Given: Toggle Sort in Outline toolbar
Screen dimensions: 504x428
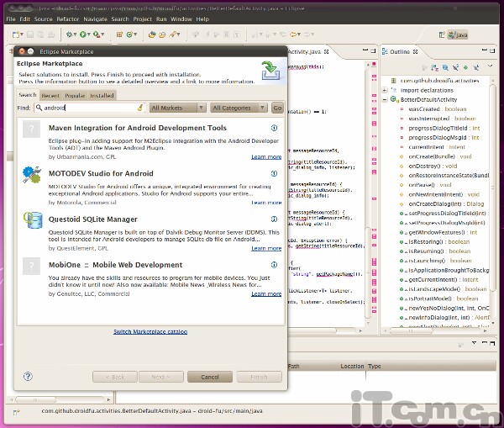Looking at the screenshot, I should [x=435, y=67].
